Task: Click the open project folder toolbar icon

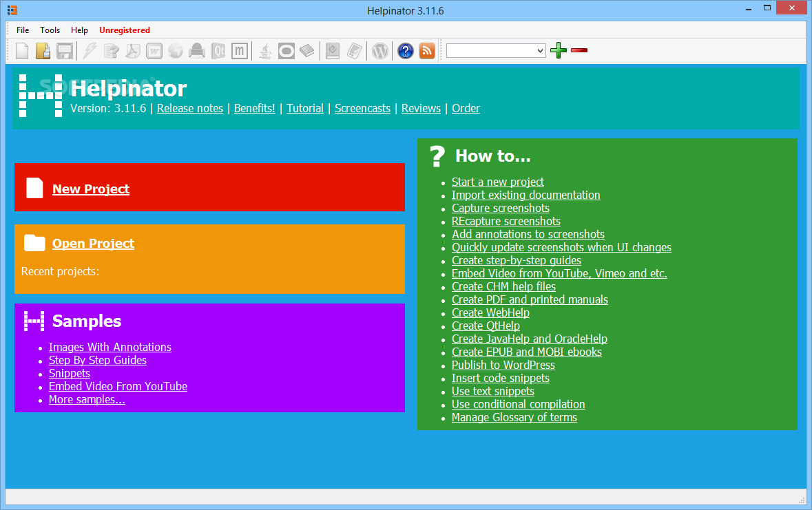Action: (43, 51)
